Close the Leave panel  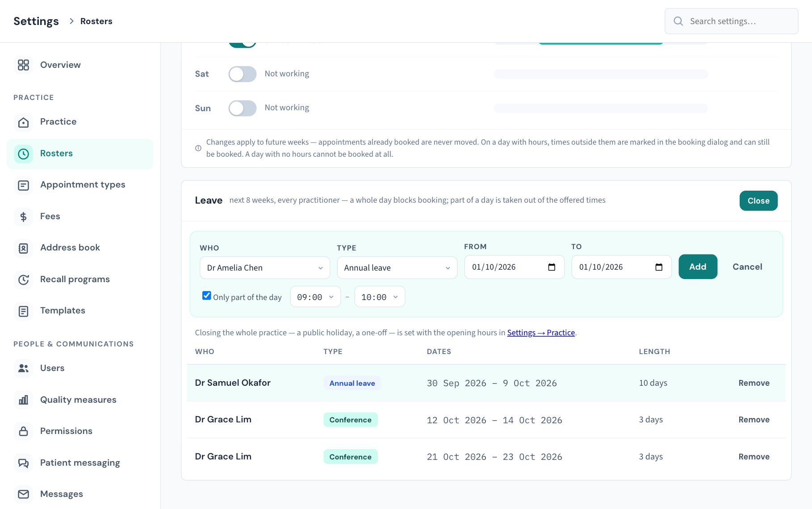[758, 201]
